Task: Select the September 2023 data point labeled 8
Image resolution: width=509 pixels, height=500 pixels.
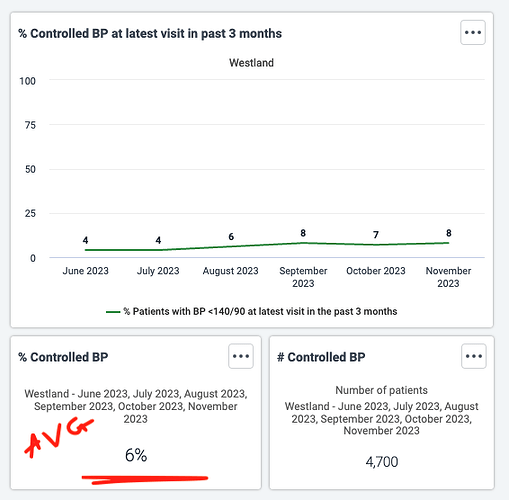Action: [303, 243]
